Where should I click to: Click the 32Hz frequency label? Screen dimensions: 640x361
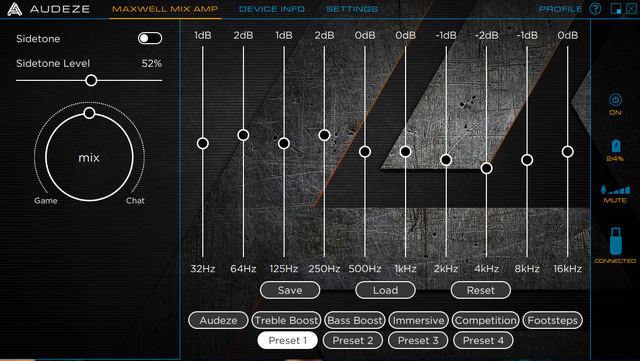(202, 269)
